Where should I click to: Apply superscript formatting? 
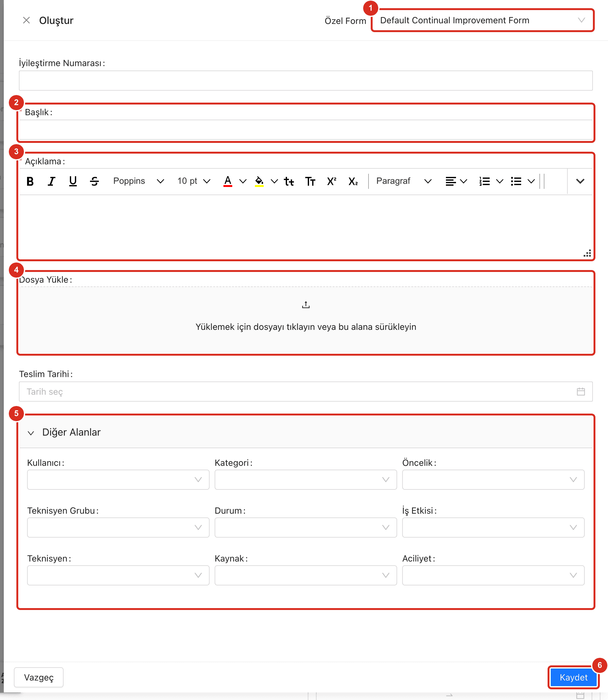coord(331,182)
